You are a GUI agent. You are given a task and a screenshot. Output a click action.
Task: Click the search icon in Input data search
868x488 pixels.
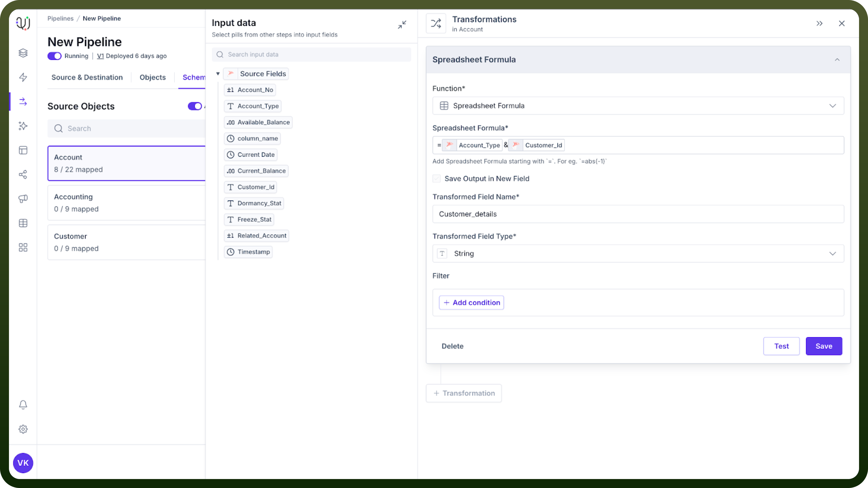(x=220, y=54)
